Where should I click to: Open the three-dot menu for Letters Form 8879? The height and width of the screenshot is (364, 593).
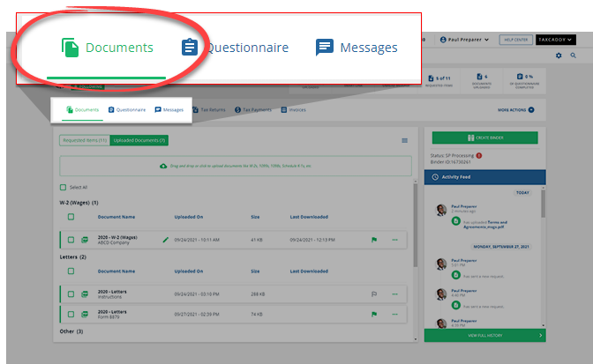[394, 314]
